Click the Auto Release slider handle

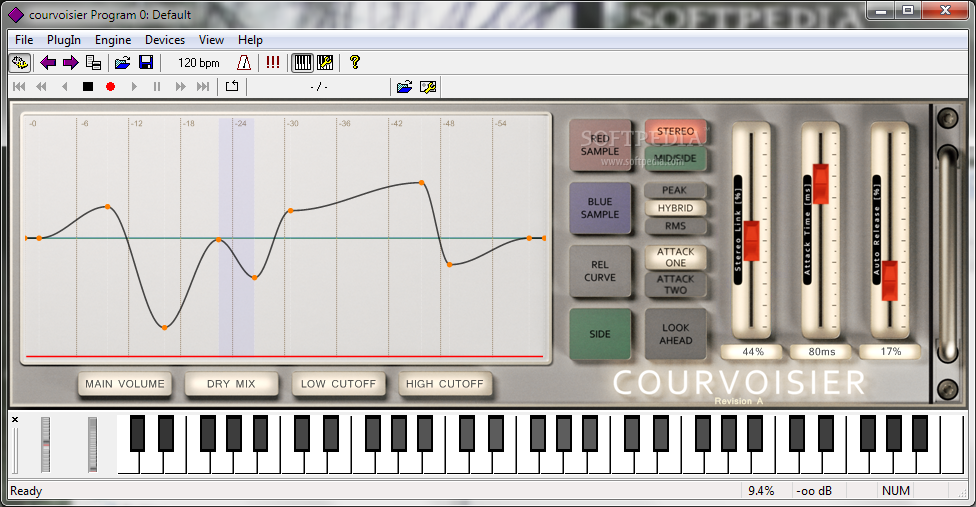click(890, 280)
